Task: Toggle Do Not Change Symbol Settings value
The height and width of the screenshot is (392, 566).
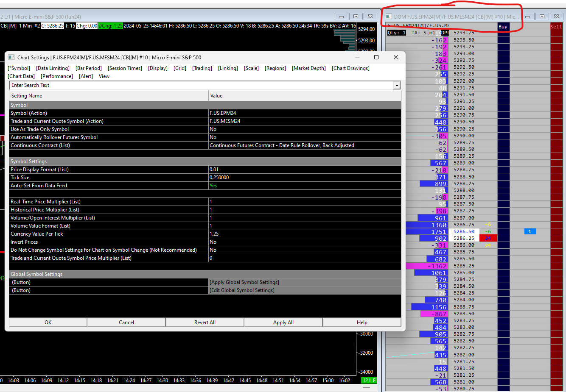Action: click(305, 250)
